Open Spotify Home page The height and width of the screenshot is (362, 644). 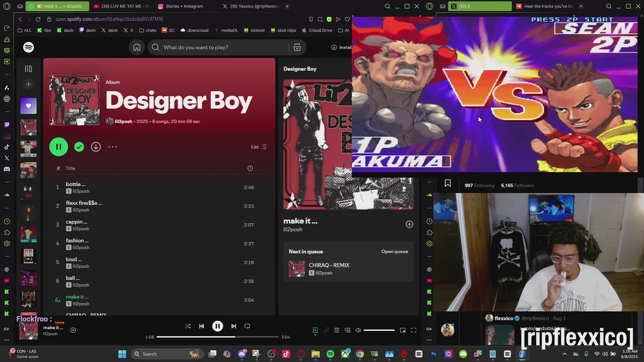(x=137, y=47)
